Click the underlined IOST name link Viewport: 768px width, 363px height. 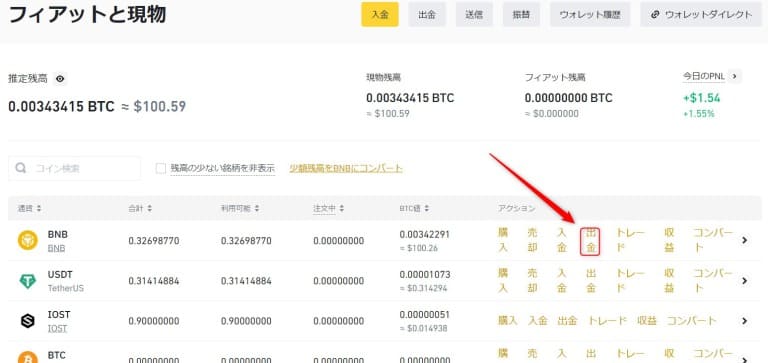pyautogui.click(x=58, y=328)
